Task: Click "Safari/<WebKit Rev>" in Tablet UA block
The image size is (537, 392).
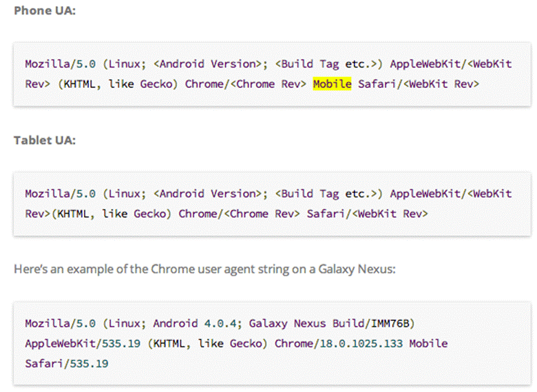Action: pos(367,214)
